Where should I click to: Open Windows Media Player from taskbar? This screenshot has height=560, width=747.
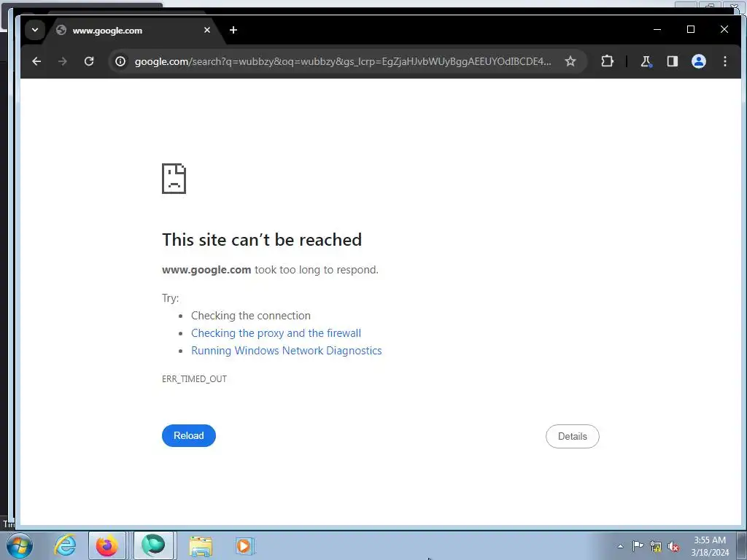coord(245,545)
